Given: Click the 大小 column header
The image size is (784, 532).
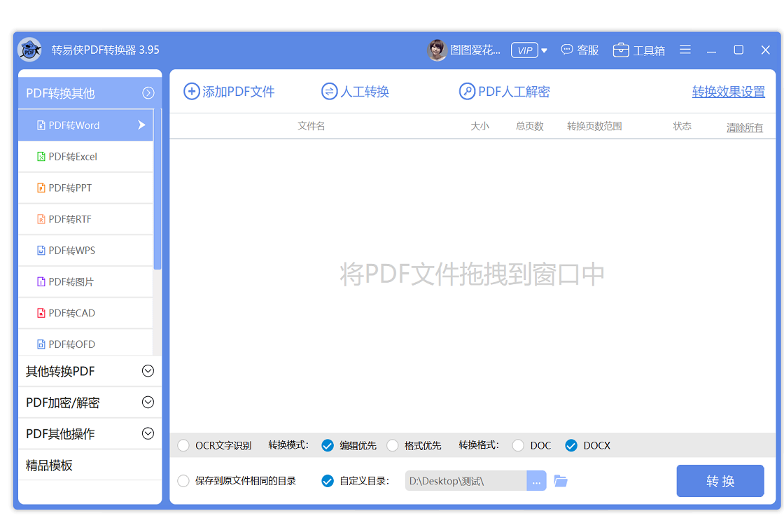Looking at the screenshot, I should tap(479, 126).
